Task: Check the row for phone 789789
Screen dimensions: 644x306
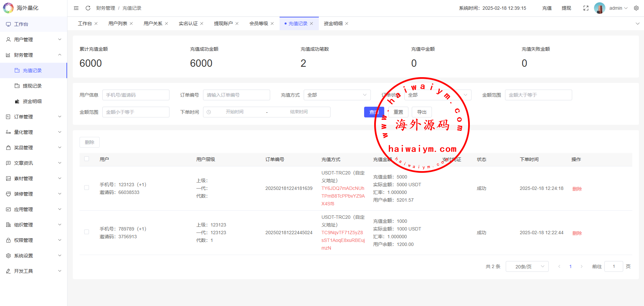Action: (87, 232)
